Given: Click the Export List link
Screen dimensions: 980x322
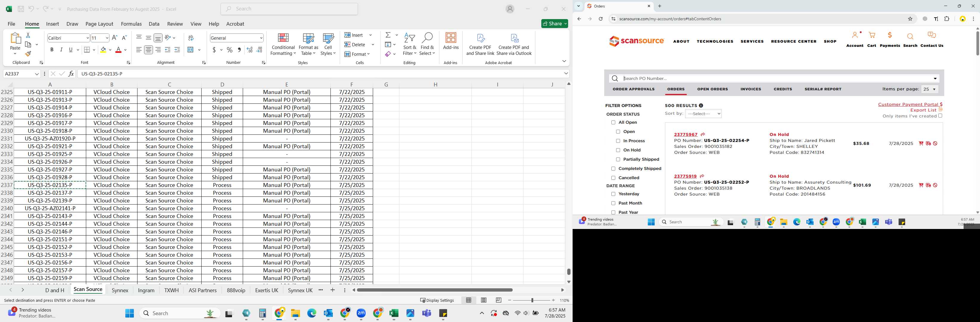Looking at the screenshot, I should 923,110.
